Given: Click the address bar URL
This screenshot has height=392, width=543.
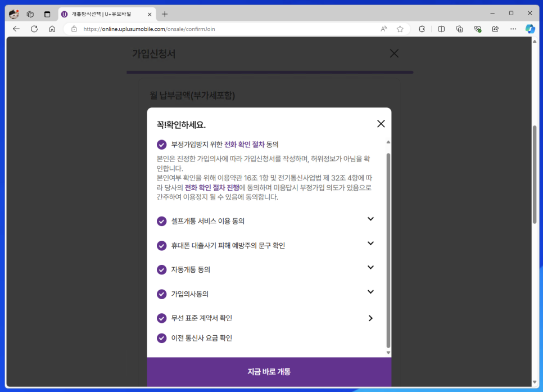Looking at the screenshot, I should (150, 29).
